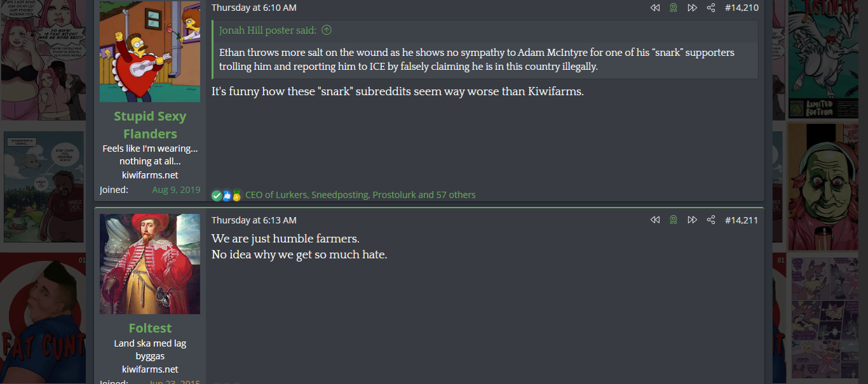Click share icon on post #14,210
This screenshot has width=868, height=384.
tap(711, 8)
